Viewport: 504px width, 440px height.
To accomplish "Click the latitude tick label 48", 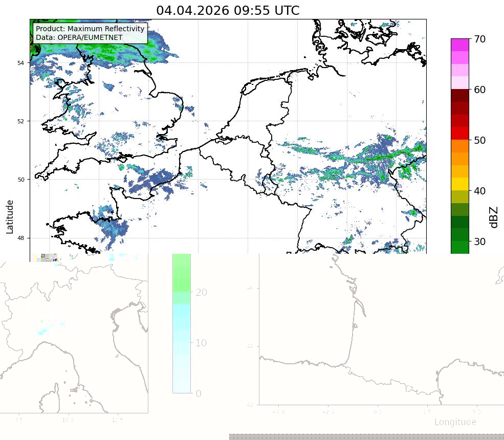I will pos(20,238).
